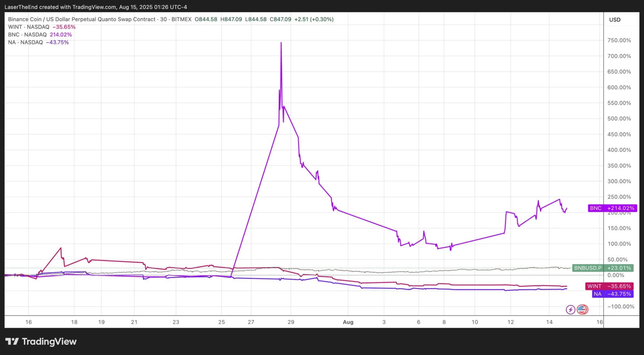This screenshot has width=644, height=355.
Task: Click the O844.58 open value in legend
Action: [206, 19]
